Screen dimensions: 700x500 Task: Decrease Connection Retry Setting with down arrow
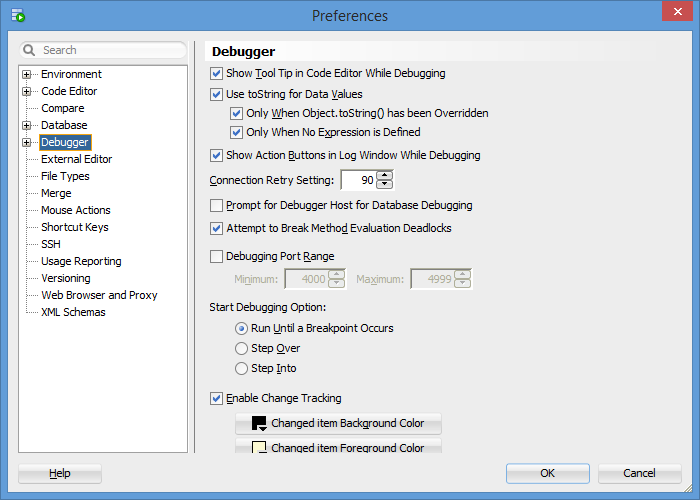click(x=384, y=185)
